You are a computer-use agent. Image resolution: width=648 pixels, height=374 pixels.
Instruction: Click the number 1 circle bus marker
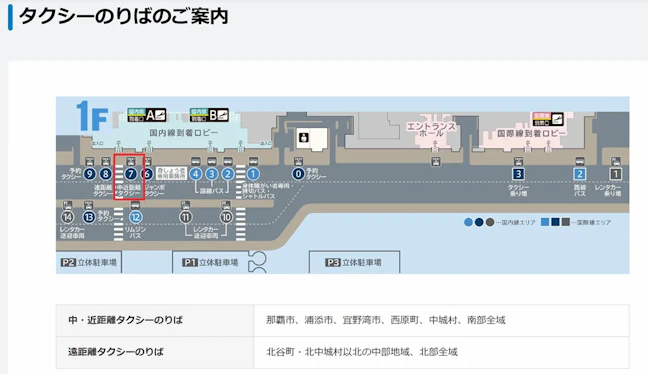253,174
